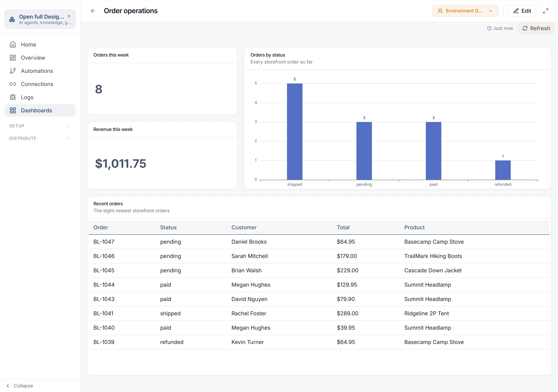Click the clock icon next to Just now
558x392 pixels.
click(489, 28)
